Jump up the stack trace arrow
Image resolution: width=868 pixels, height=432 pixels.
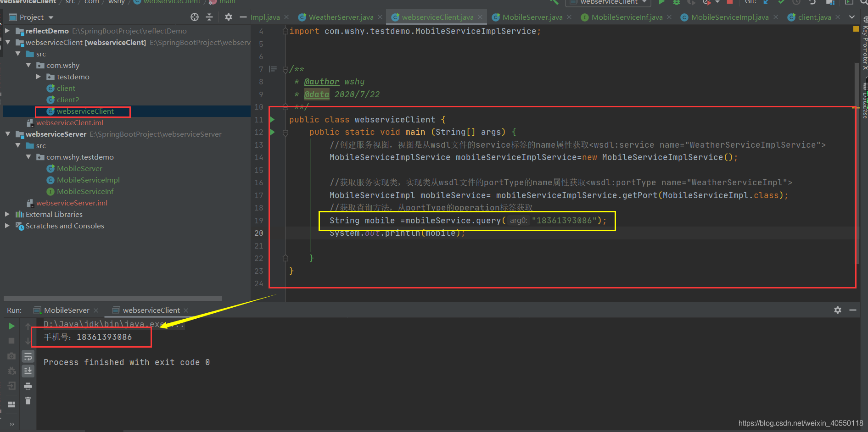coord(28,326)
